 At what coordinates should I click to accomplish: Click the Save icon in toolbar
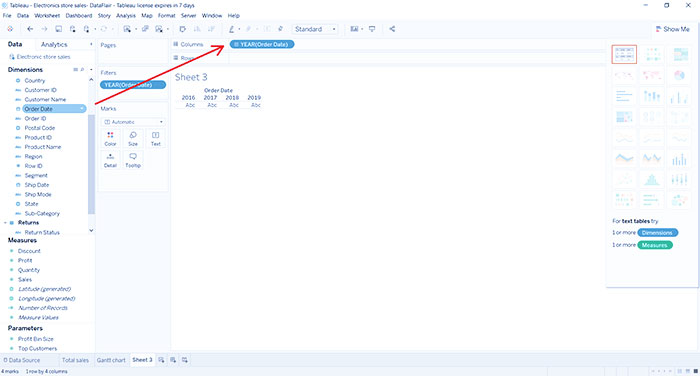(x=58, y=29)
